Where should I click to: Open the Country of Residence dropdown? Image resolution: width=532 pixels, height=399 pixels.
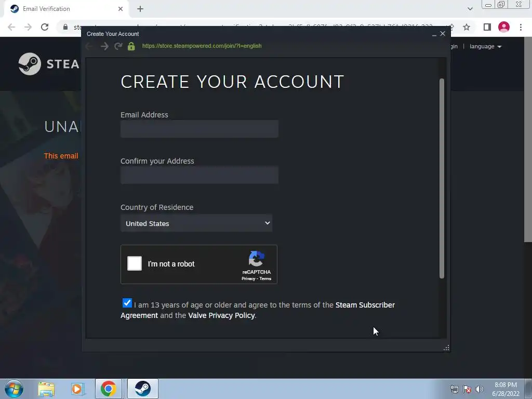coord(196,223)
